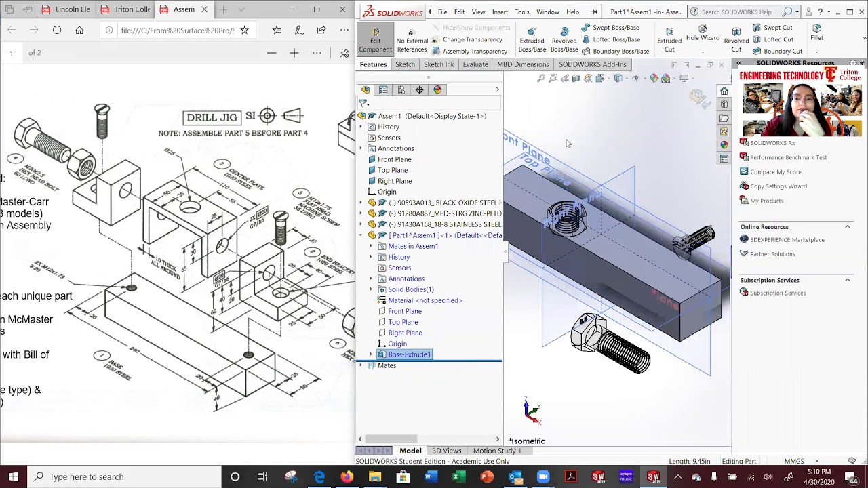Collapse Subscription Services section

(847, 280)
